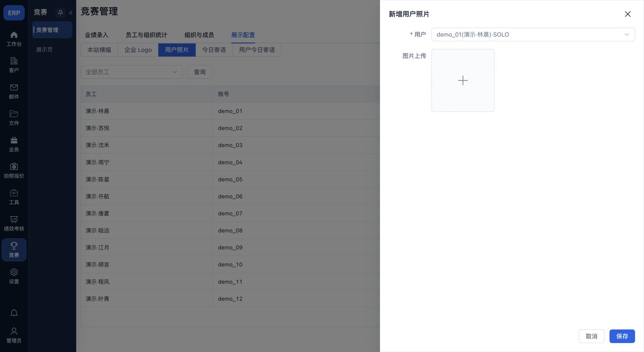Click the plus icon to upload image
The height and width of the screenshot is (352, 644).
(x=463, y=80)
